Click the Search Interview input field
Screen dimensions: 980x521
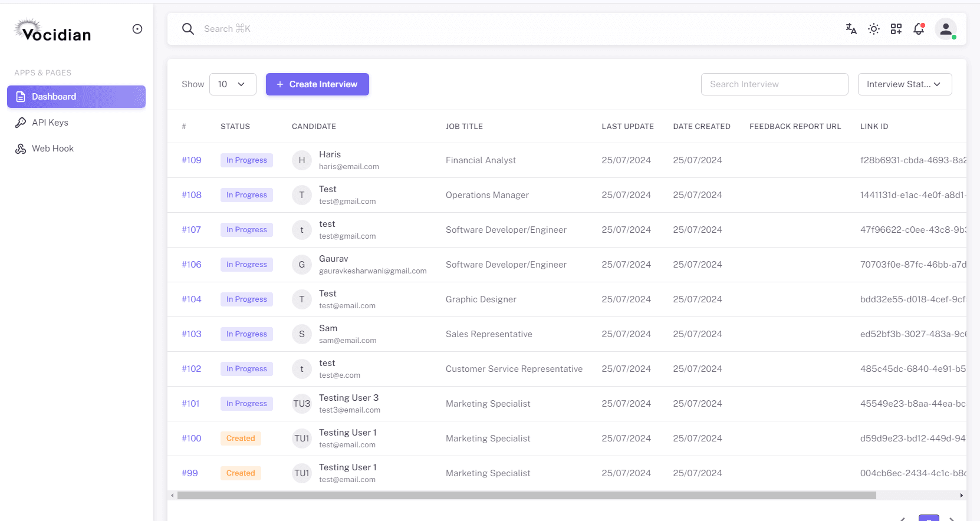774,84
